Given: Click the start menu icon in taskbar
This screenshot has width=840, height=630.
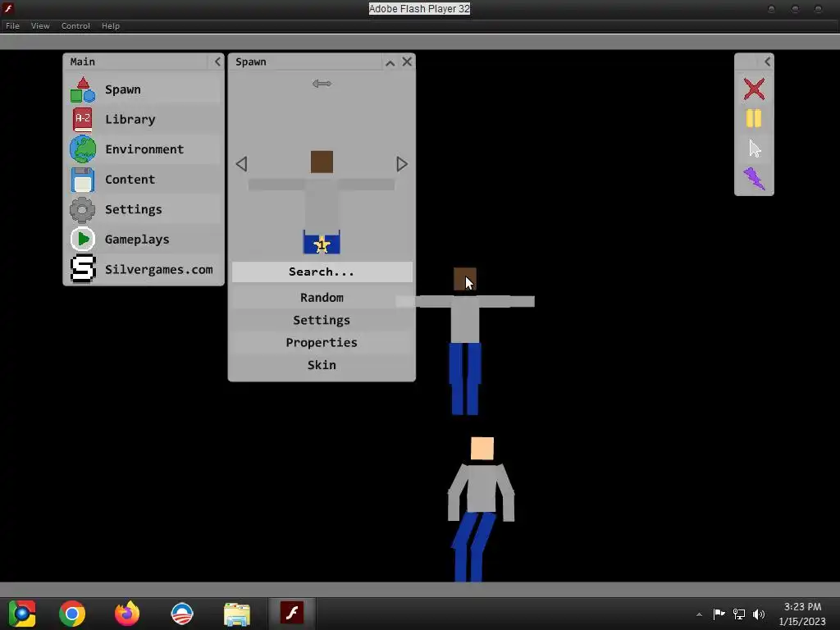Looking at the screenshot, I should coord(22,614).
